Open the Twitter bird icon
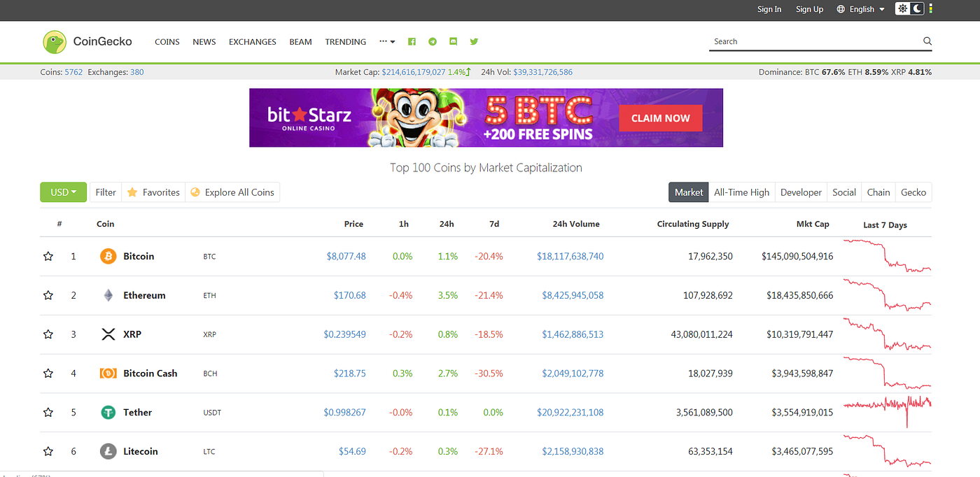The width and height of the screenshot is (980, 477). click(474, 42)
